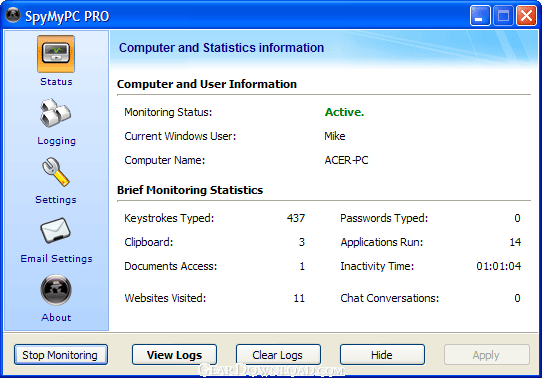This screenshot has width=542, height=378.
Task: Click the computer name ACER-PC
Action: 346,160
